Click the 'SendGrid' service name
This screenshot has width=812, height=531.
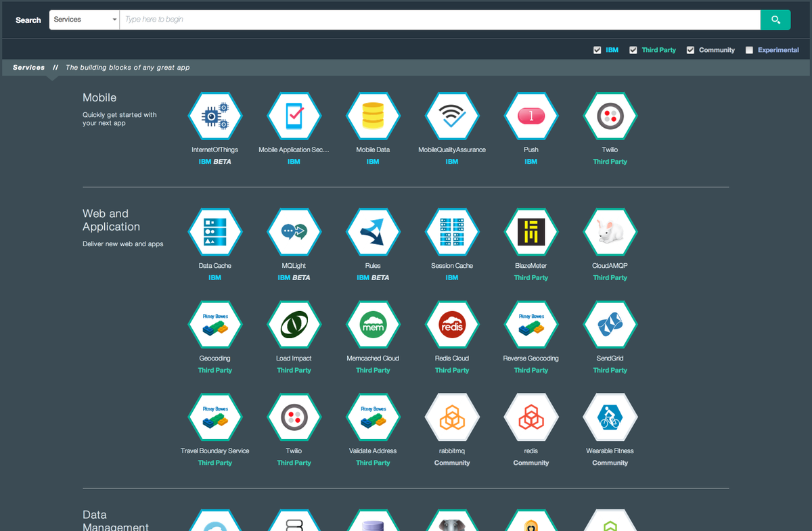point(610,359)
